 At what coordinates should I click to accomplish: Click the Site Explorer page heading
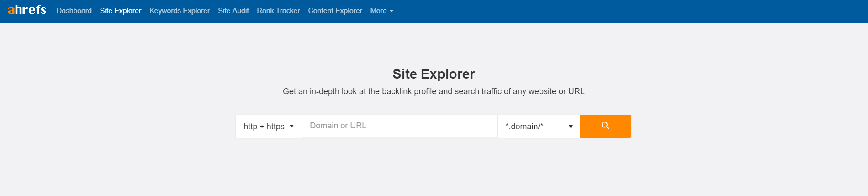(434, 74)
